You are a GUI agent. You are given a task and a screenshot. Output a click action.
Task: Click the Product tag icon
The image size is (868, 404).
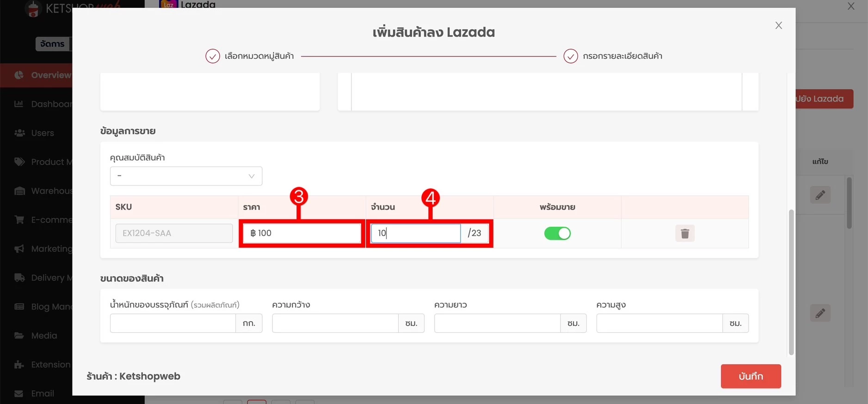(19, 162)
